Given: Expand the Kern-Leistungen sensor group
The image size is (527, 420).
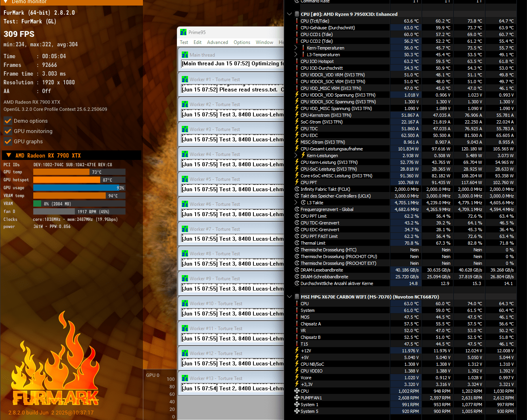Looking at the screenshot, I should pos(296,156).
